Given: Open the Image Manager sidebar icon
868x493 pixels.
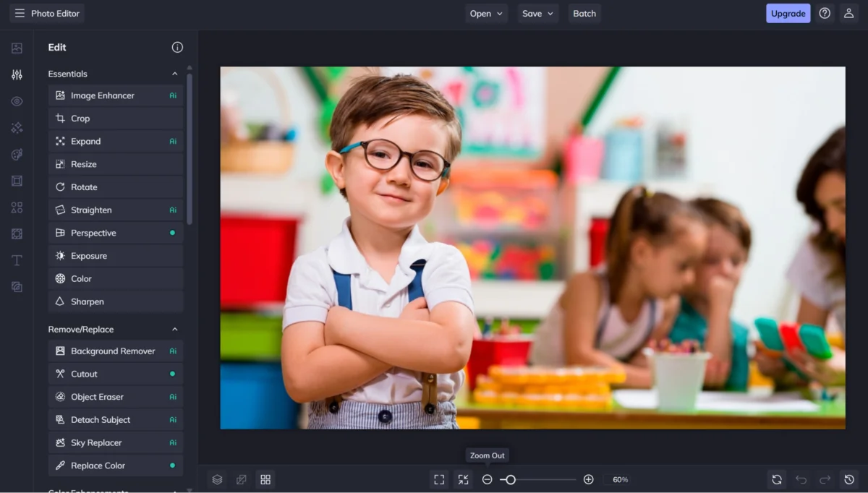Looking at the screenshot, I should pyautogui.click(x=17, y=48).
